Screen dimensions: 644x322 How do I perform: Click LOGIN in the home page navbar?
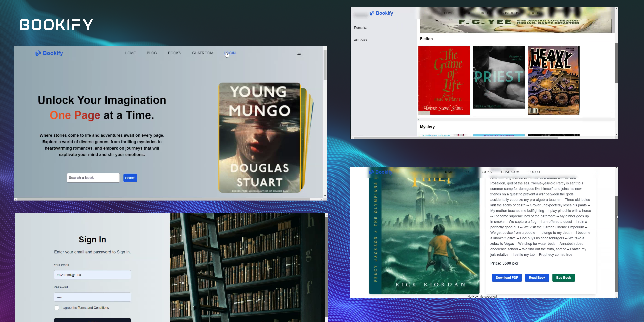click(230, 53)
